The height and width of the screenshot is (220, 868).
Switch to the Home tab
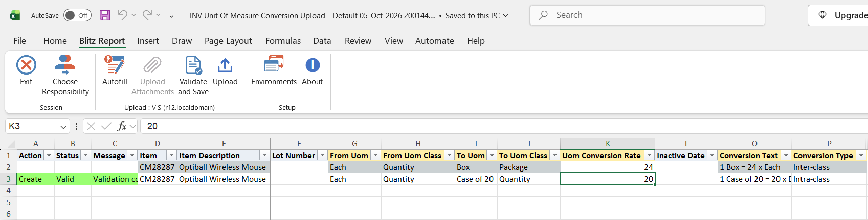[55, 41]
